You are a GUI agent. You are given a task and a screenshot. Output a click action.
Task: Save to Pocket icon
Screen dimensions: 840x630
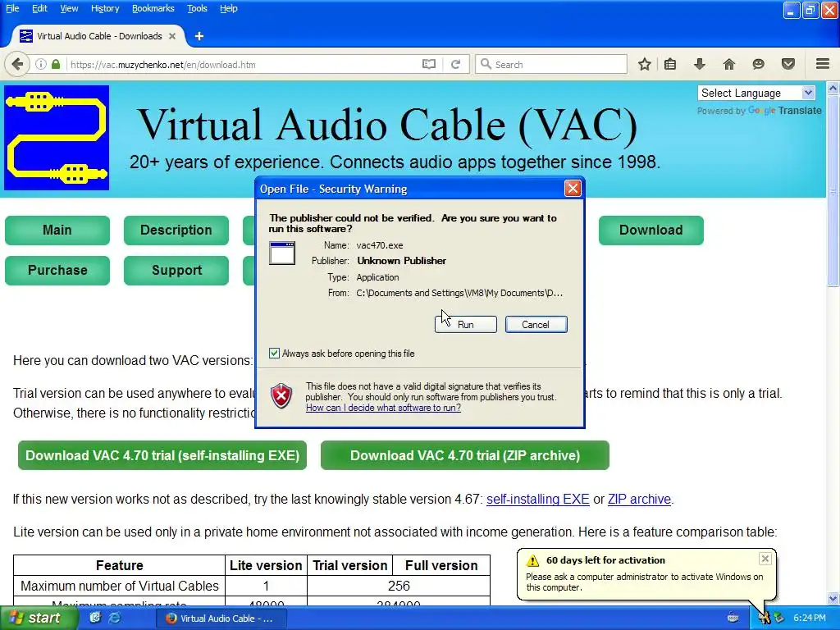pyautogui.click(x=788, y=64)
